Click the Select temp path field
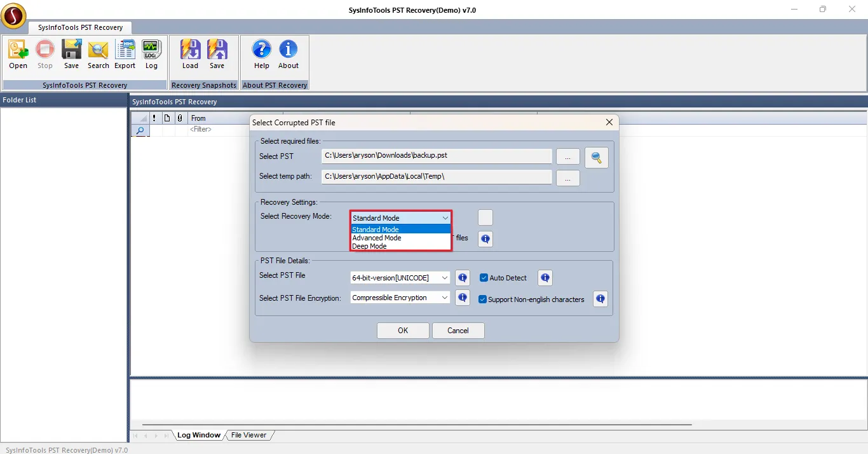This screenshot has width=868, height=454. (437, 177)
